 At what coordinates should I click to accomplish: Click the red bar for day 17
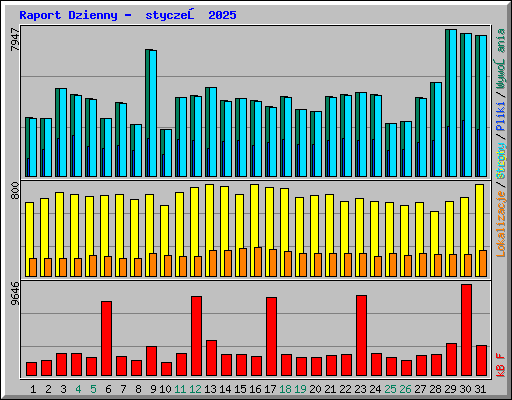pyautogui.click(x=271, y=337)
